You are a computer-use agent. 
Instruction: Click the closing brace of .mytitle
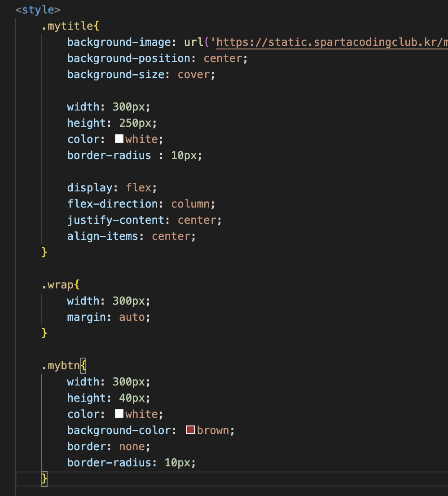[44, 252]
